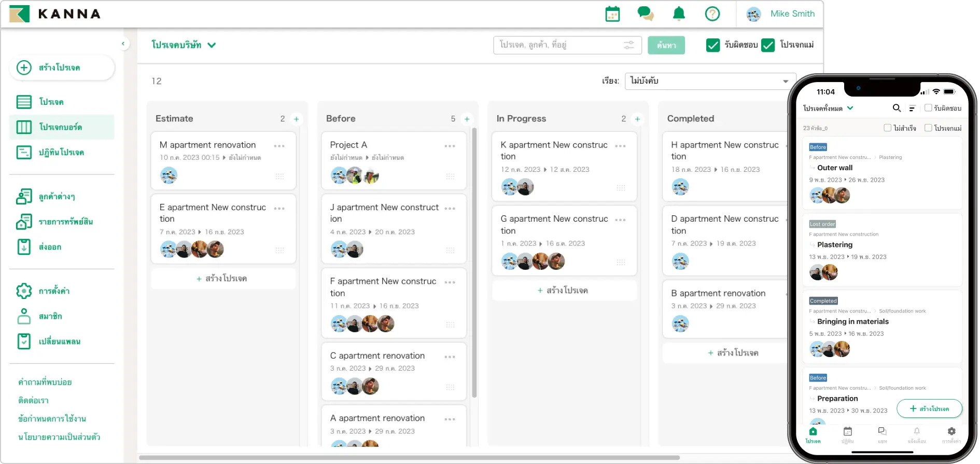Open the calendar icon in top header
The height and width of the screenshot is (464, 980).
click(x=612, y=14)
